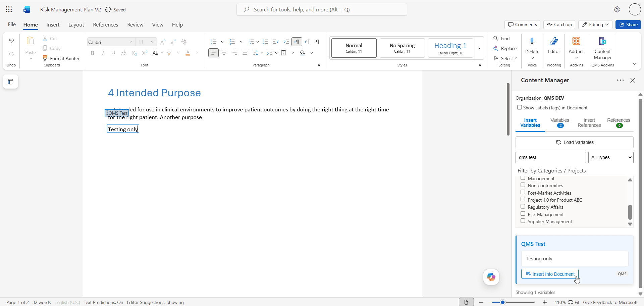Image resolution: width=644 pixels, height=306 pixels.
Task: Check the Risk Management category
Action: click(523, 214)
